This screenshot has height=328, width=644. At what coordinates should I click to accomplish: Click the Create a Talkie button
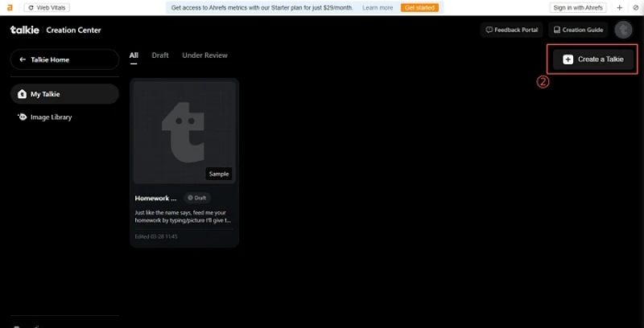point(592,59)
